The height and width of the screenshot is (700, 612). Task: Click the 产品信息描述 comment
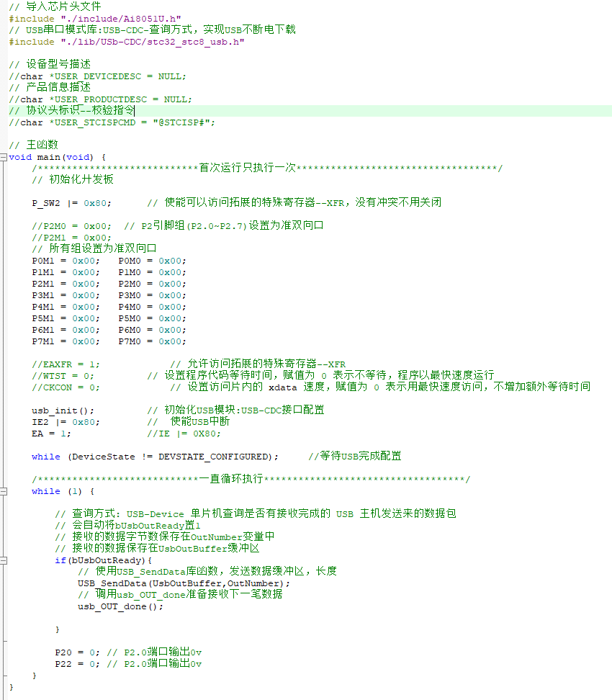pos(50,88)
